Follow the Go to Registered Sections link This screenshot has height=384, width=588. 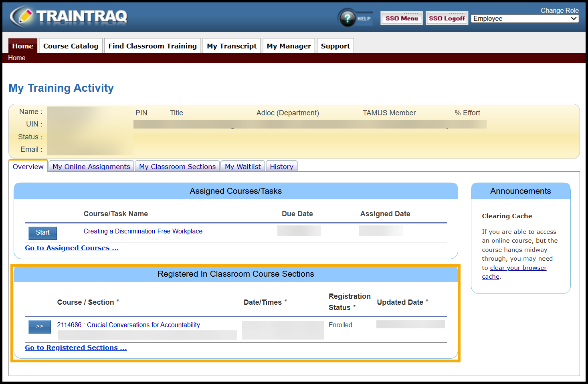75,348
